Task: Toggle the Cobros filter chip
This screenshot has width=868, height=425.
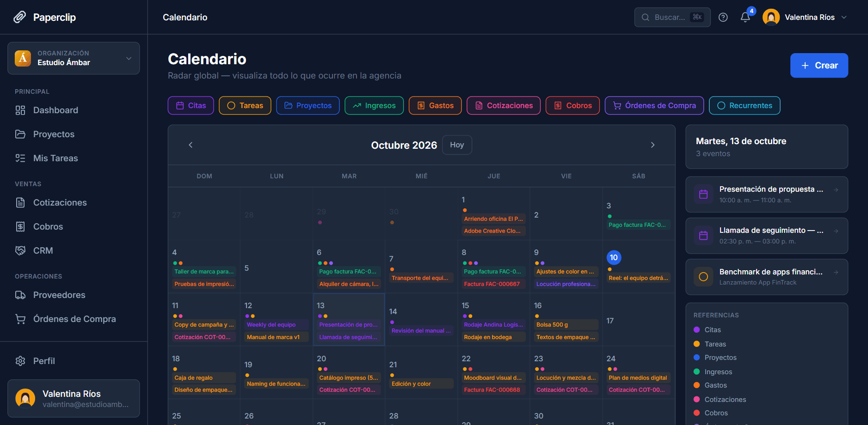Action: 573,105
